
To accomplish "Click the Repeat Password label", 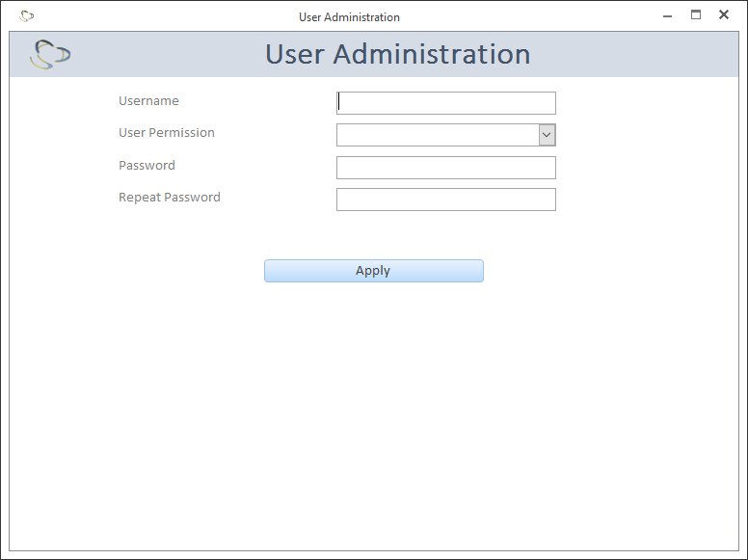I will coord(170,198).
